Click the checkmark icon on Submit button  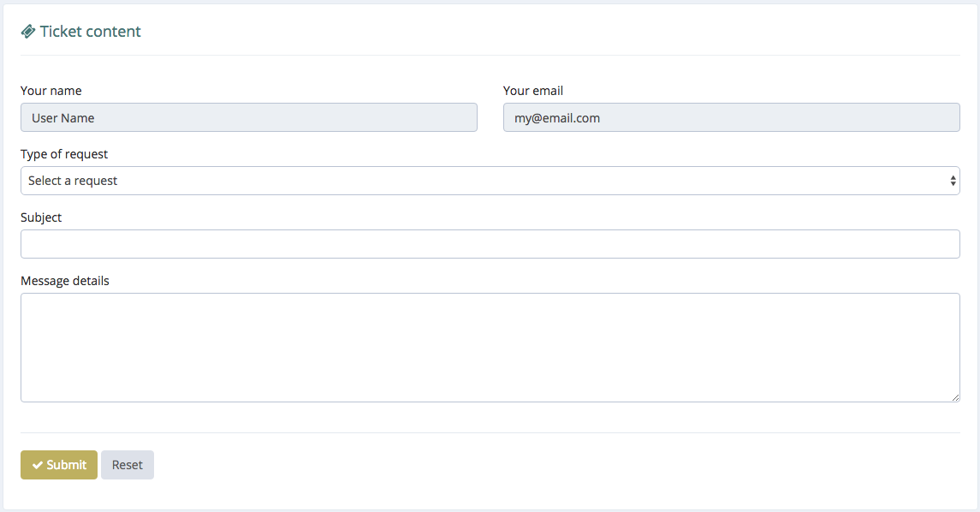(x=38, y=465)
